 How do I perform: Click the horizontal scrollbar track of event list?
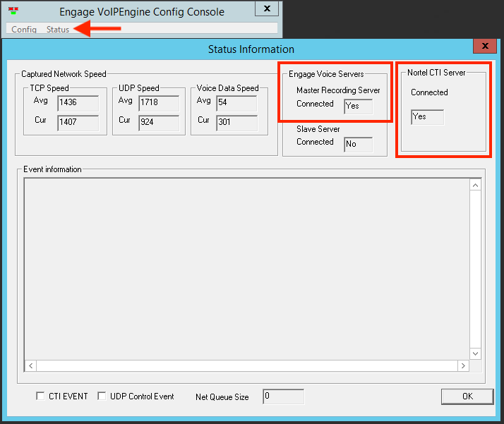pyautogui.click(x=247, y=365)
